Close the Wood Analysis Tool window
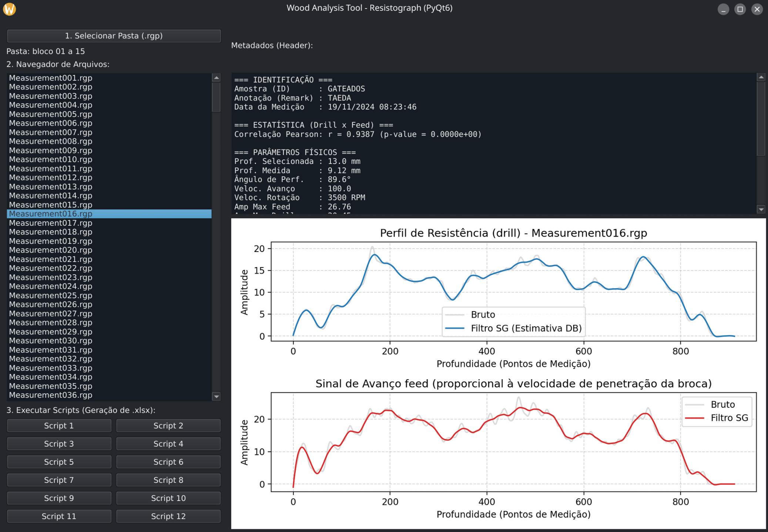 pyautogui.click(x=757, y=9)
